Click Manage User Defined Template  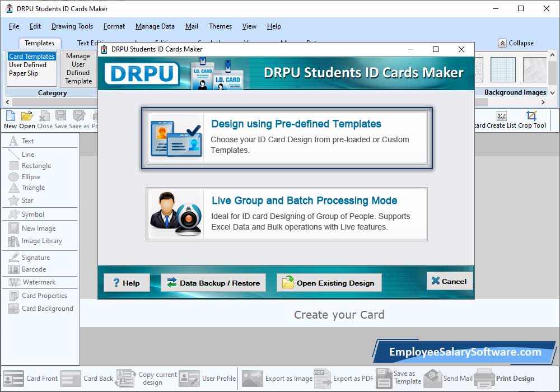(78, 68)
